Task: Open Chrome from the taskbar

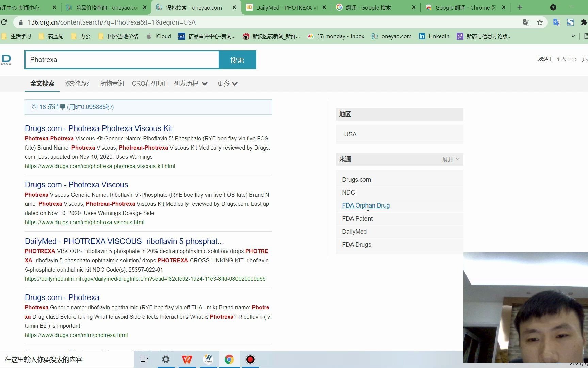Action: pos(229,359)
